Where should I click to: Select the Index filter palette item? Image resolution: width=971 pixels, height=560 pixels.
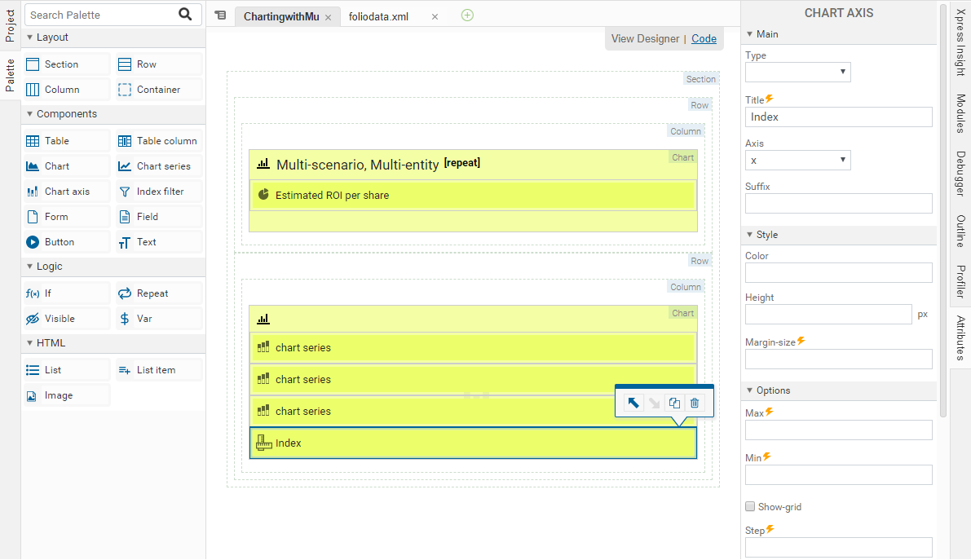pyautogui.click(x=159, y=192)
